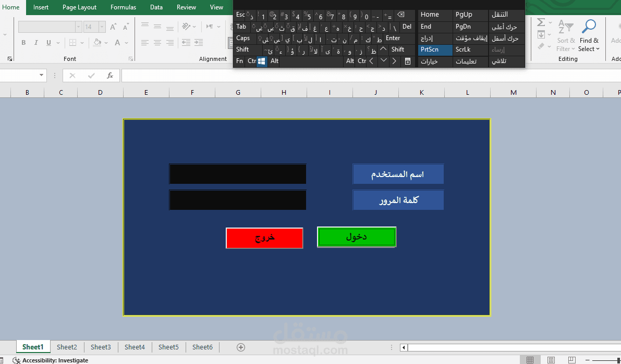Click the Orientation text angle icon
The image size is (621, 364).
click(186, 27)
